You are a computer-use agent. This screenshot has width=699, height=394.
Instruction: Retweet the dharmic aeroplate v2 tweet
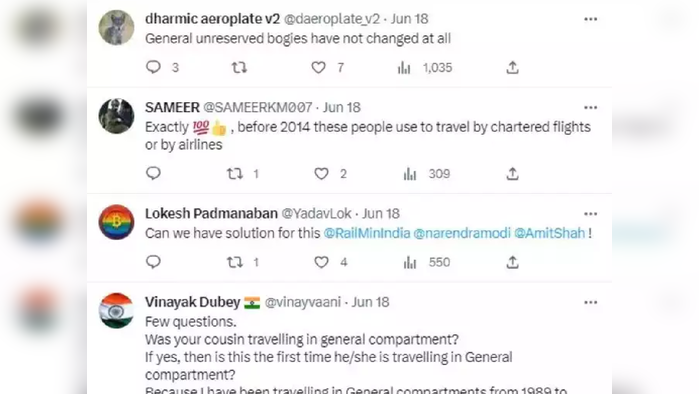pos(239,67)
